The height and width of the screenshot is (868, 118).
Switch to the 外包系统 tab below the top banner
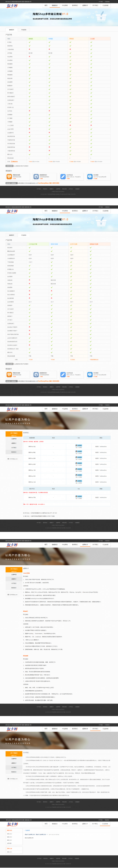(x=24, y=30)
